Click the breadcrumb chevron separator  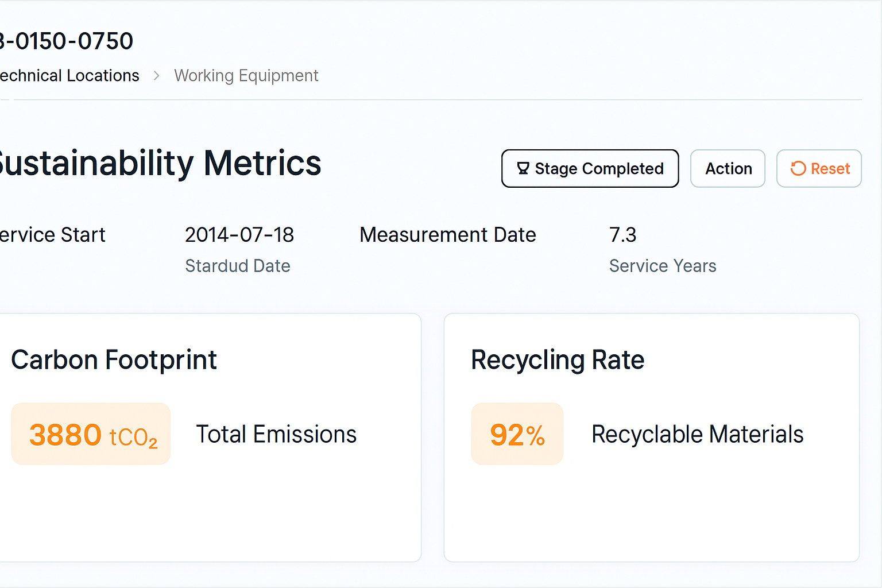point(156,76)
